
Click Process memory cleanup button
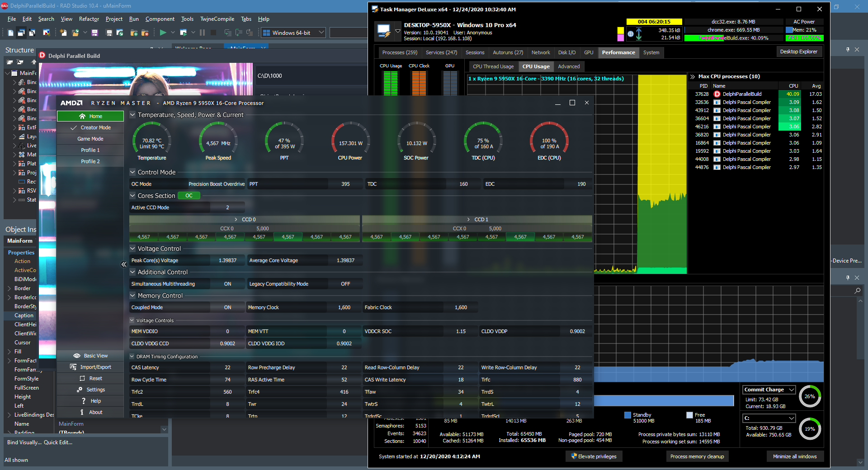697,456
